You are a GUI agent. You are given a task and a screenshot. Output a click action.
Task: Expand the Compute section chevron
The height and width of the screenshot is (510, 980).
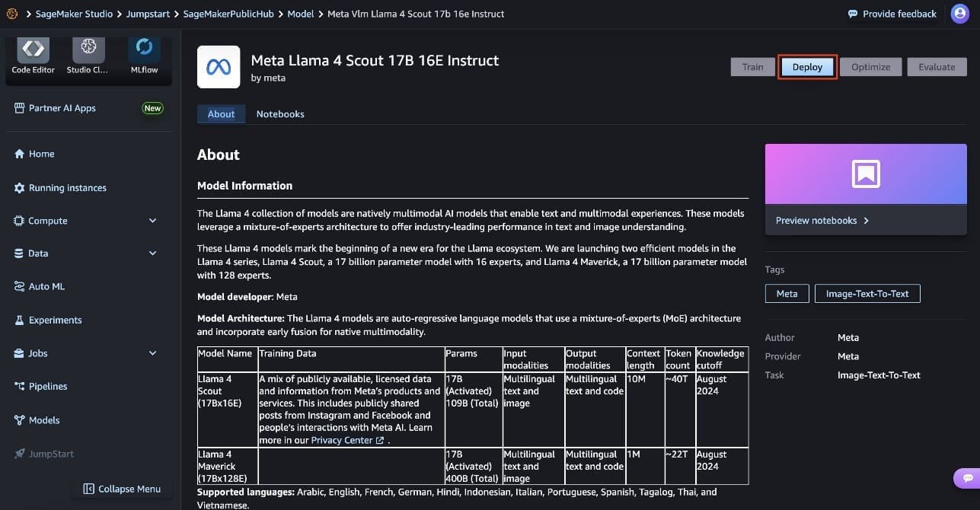coord(153,221)
